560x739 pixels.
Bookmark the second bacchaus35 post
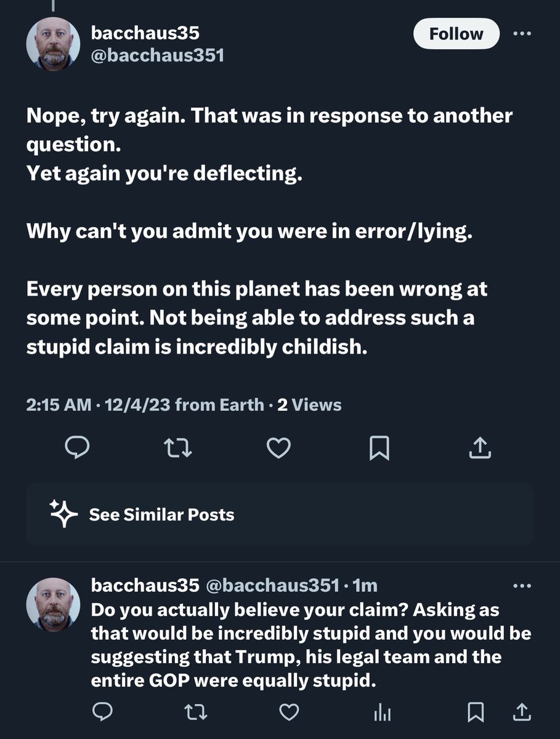475,713
